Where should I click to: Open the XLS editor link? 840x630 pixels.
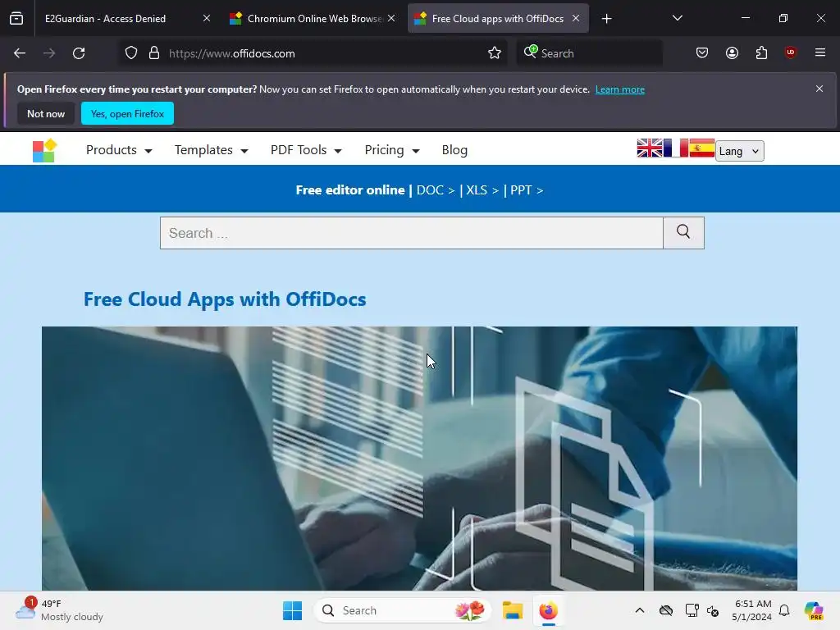tap(482, 190)
